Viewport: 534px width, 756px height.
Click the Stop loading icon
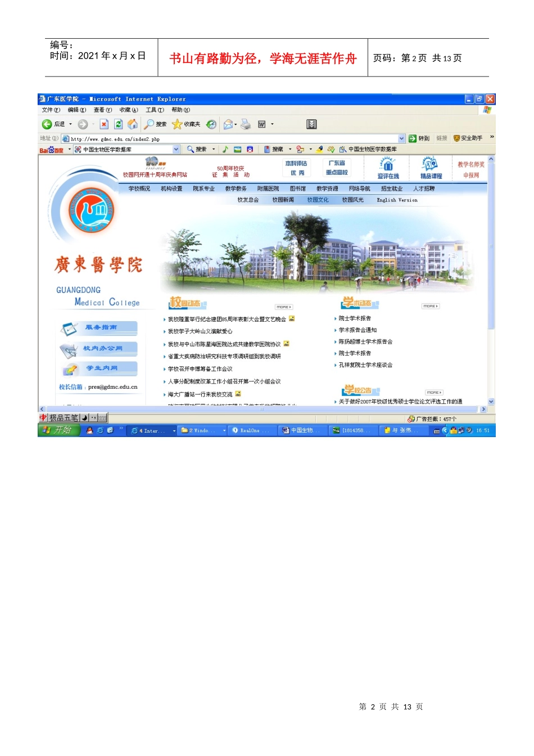[104, 124]
